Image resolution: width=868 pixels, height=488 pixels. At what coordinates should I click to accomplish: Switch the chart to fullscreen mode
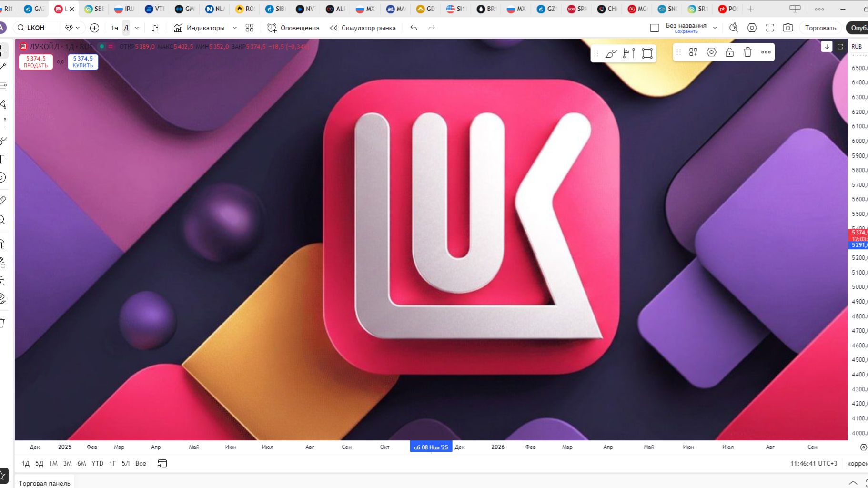click(770, 28)
